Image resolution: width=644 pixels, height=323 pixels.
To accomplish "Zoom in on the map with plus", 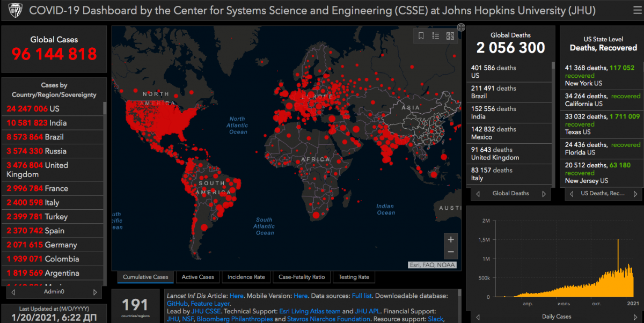I will pos(451,239).
